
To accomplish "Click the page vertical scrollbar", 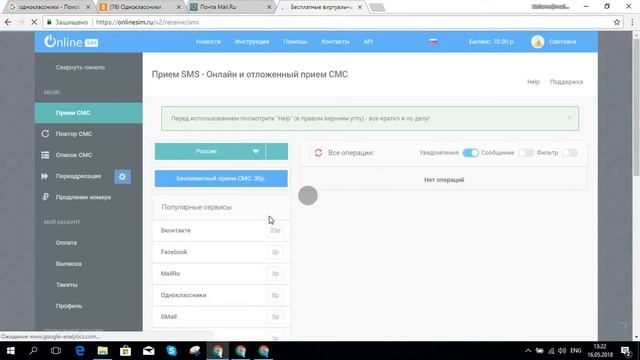I will click(x=636, y=108).
